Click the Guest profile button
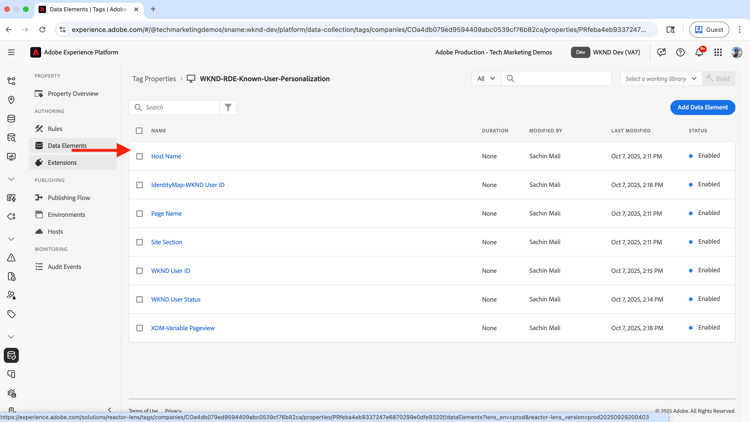 (709, 30)
